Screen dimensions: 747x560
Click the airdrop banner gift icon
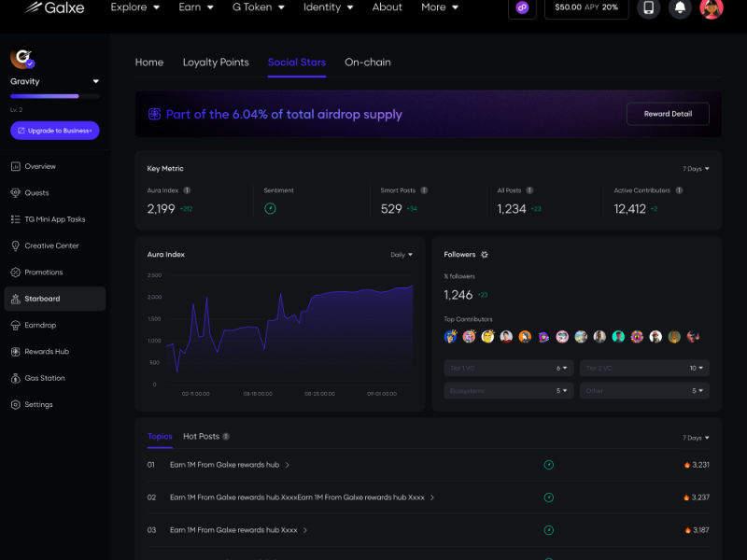pos(154,114)
